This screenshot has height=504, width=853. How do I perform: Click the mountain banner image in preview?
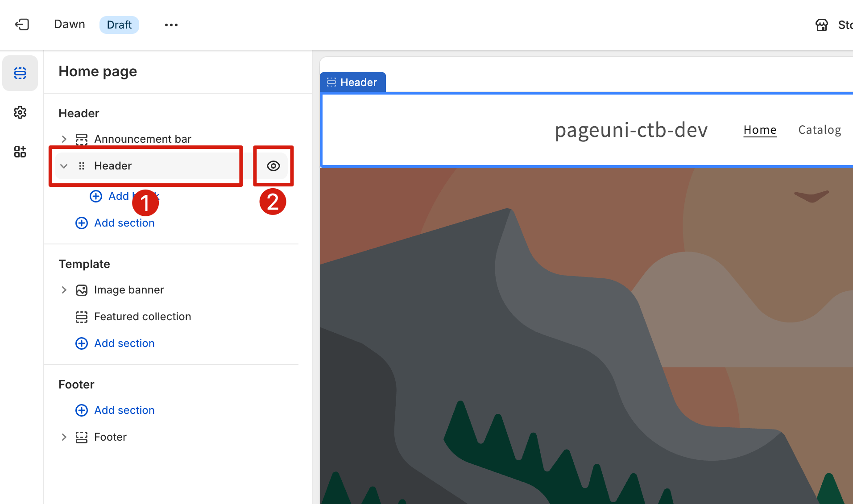coord(586,335)
